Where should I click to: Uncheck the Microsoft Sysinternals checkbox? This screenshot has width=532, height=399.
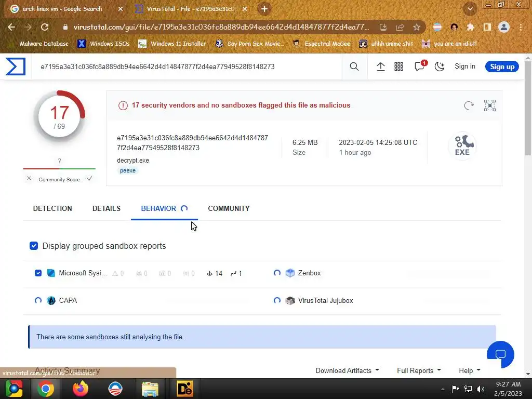[38, 273]
